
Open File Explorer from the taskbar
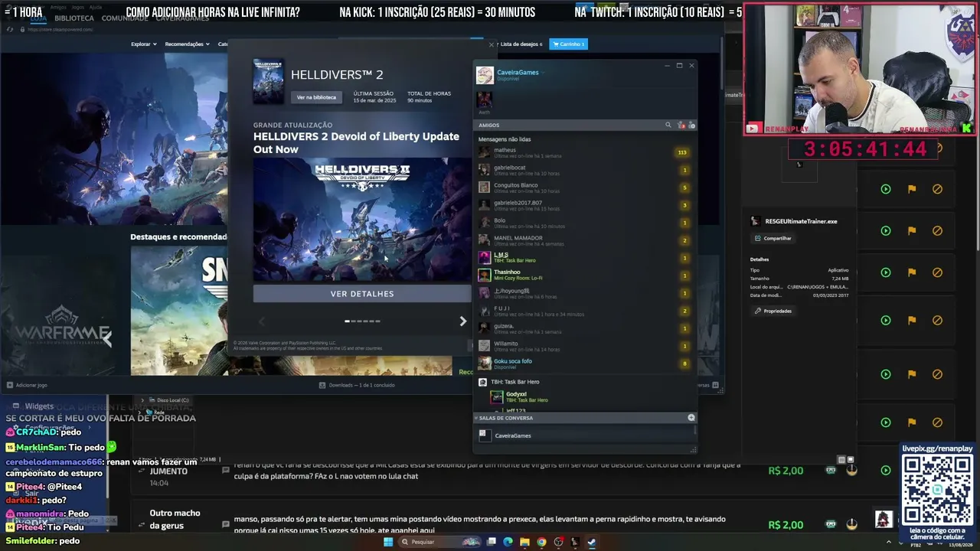coord(524,542)
